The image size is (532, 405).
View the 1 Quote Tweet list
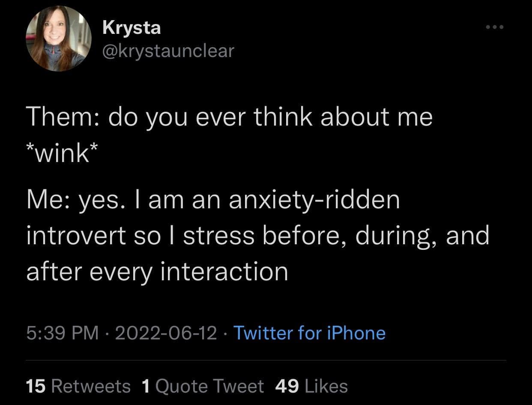point(202,386)
